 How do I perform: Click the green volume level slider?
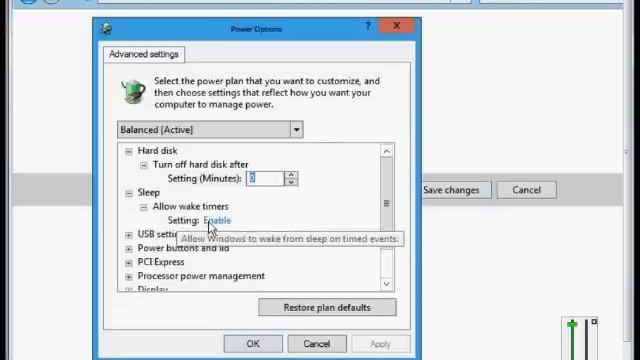coord(572,324)
